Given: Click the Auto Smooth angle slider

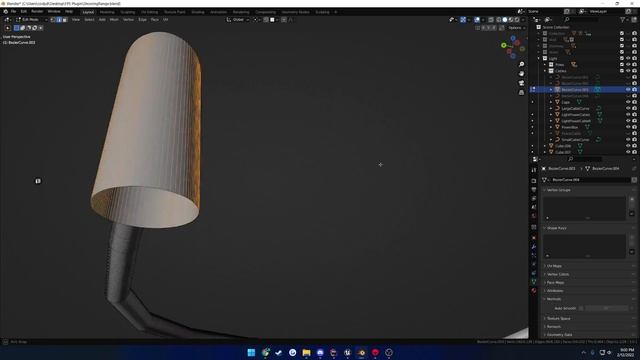Looking at the screenshot, I should [606, 308].
